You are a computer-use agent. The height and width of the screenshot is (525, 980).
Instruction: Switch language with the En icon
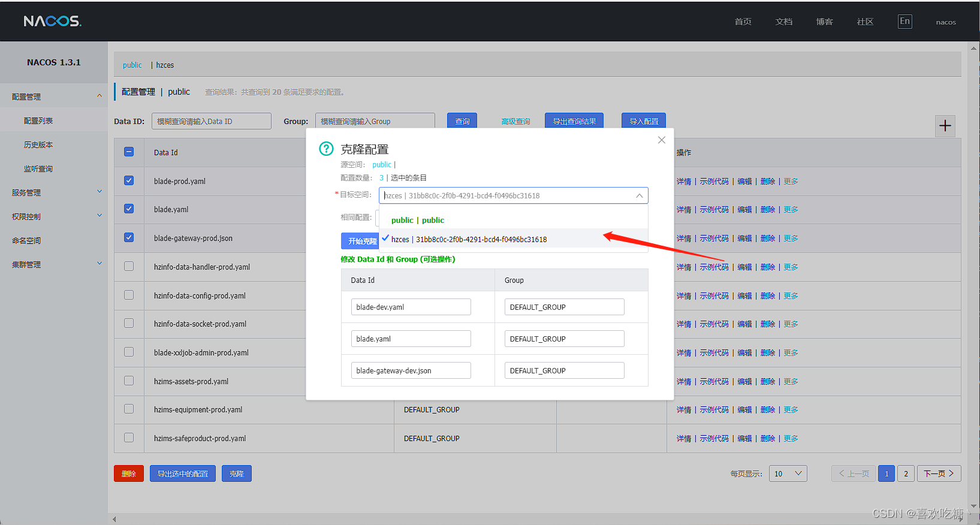pyautogui.click(x=904, y=22)
